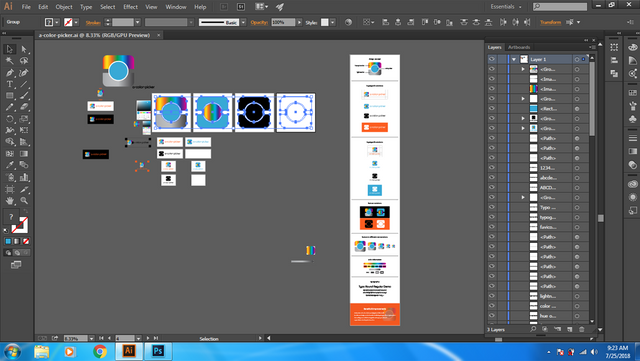Click the Opacity 100% input field
The width and height of the screenshot is (640, 361).
(283, 22)
